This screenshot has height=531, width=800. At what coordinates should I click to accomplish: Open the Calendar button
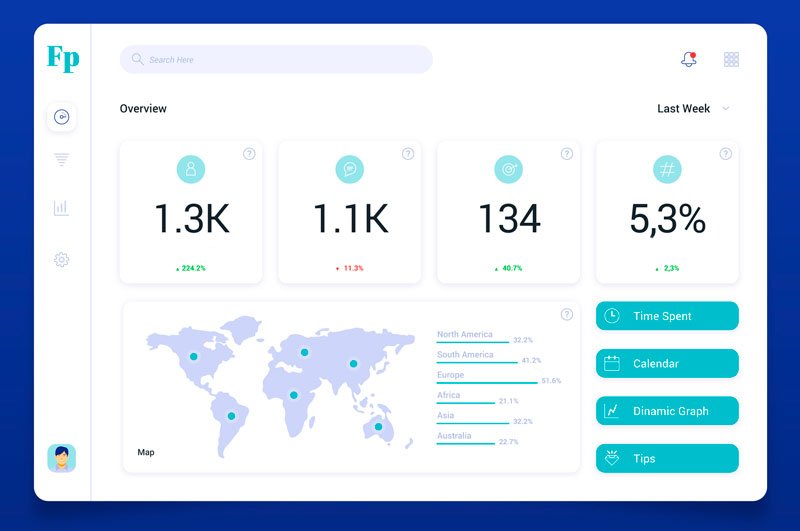pyautogui.click(x=667, y=364)
